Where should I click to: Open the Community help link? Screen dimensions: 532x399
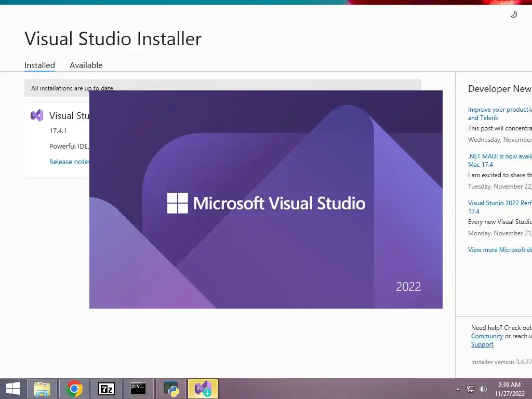(487, 336)
